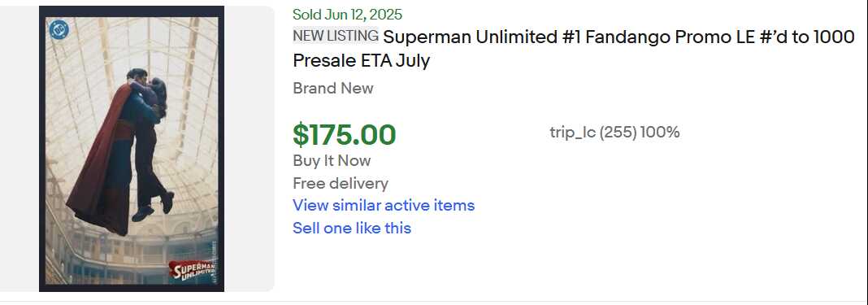Click the 100% feedback rating
The height and width of the screenshot is (305, 868).
tap(660, 133)
